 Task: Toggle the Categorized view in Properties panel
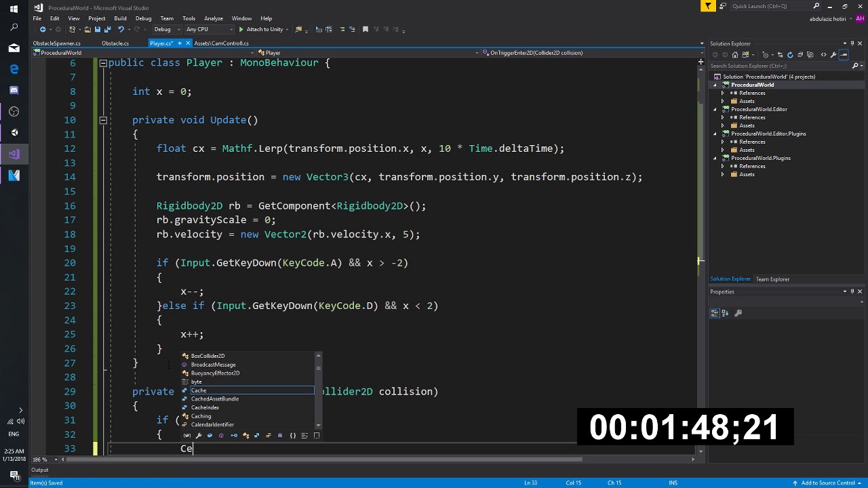click(x=715, y=312)
